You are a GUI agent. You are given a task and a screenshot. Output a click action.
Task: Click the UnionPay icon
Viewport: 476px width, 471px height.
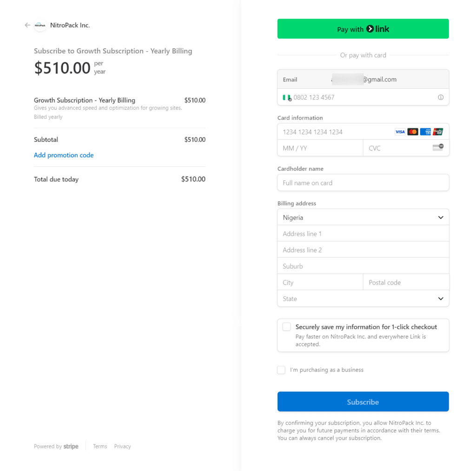point(438,132)
